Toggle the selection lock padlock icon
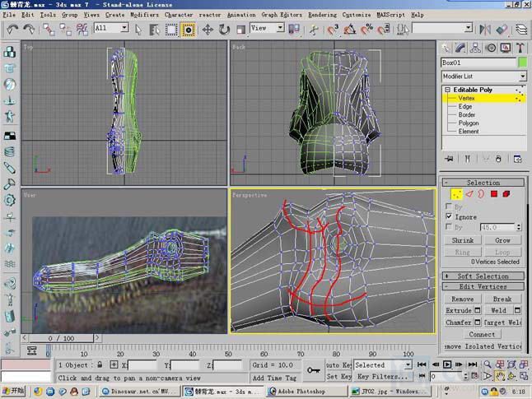 (x=100, y=364)
